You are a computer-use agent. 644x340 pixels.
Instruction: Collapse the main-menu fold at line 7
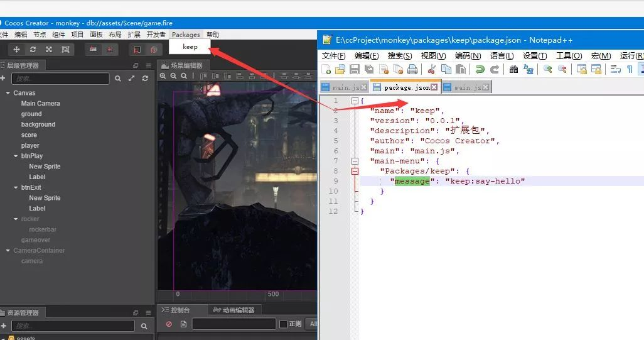coord(355,161)
